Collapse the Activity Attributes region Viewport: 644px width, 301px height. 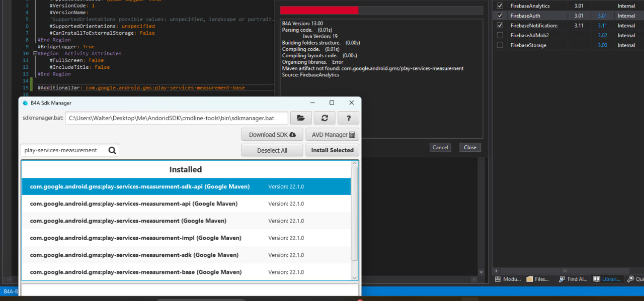35,53
